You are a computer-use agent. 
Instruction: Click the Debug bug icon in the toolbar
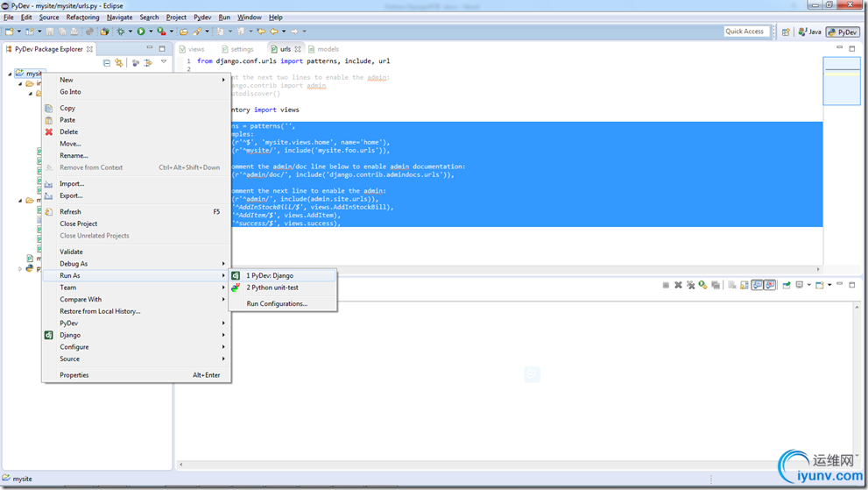120,32
